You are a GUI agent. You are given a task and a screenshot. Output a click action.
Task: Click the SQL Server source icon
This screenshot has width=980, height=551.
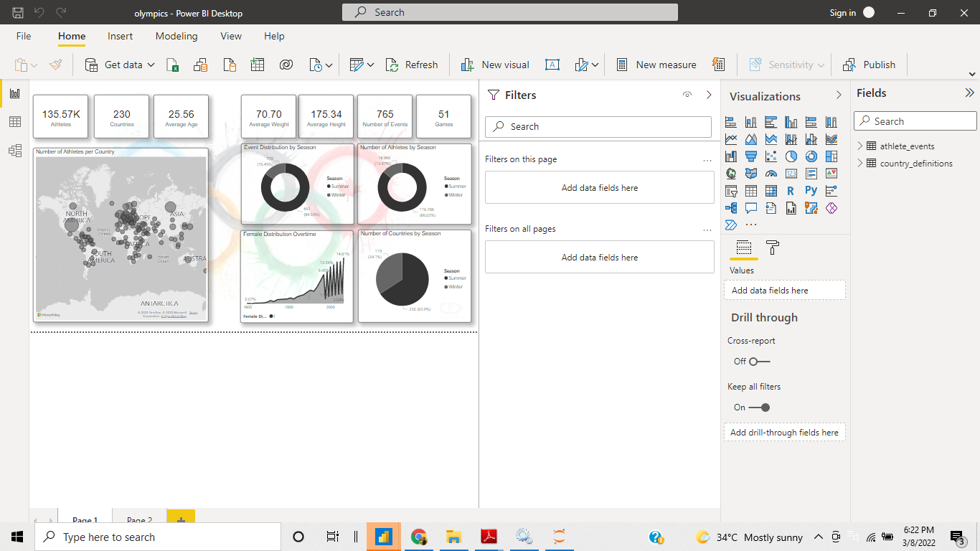pyautogui.click(x=230, y=65)
